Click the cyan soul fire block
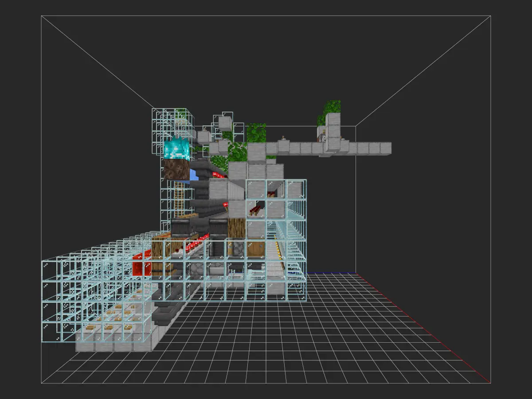 (177, 149)
